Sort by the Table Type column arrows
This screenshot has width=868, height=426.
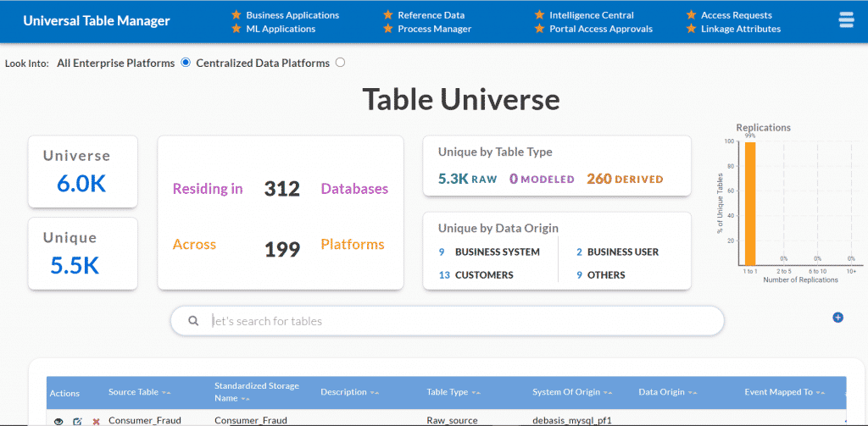coord(476,393)
